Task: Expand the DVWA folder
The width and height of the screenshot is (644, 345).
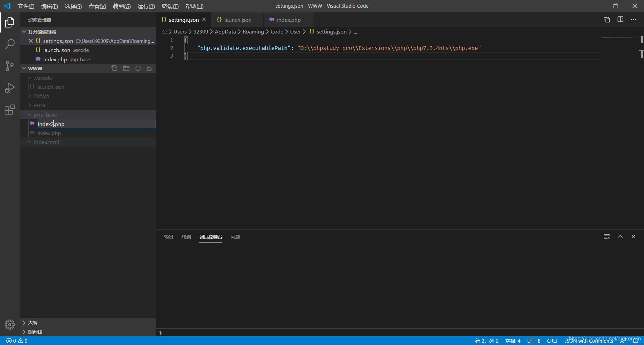Action: pos(30,96)
